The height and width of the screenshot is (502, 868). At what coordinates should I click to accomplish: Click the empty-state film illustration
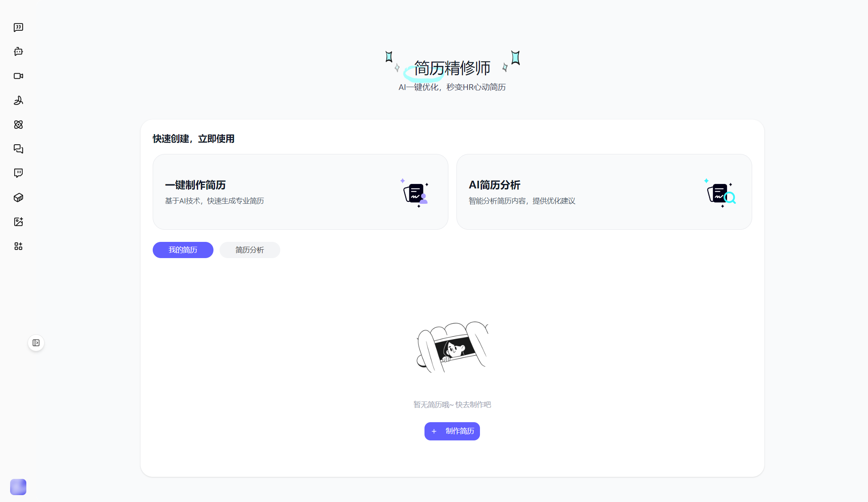(452, 348)
